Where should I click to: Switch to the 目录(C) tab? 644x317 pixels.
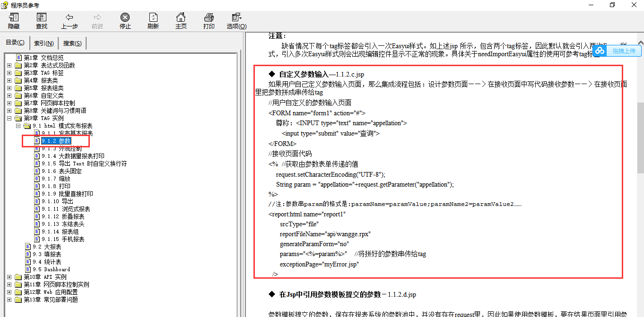coord(15,43)
